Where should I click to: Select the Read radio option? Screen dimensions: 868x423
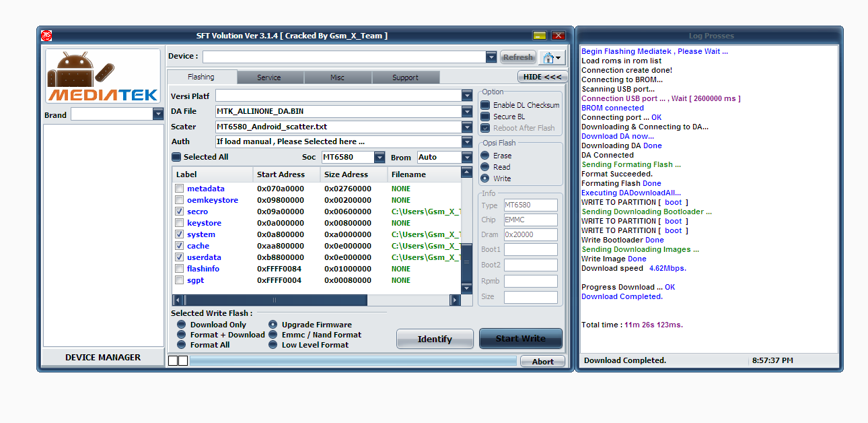tap(485, 167)
